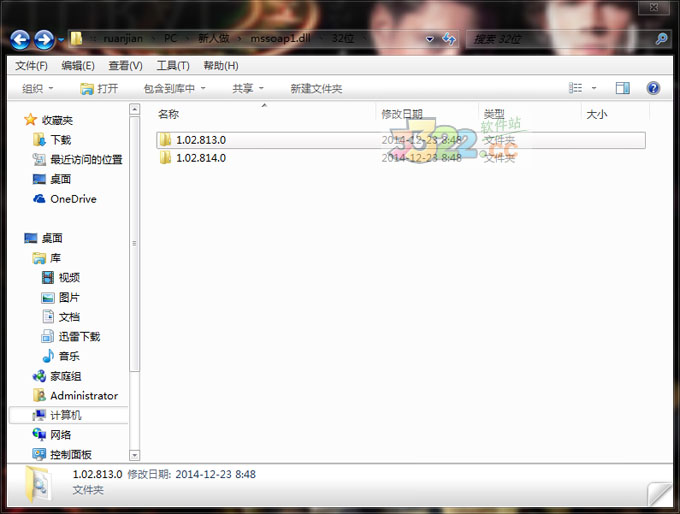Open 最近访问的位置 in sidebar
The height and width of the screenshot is (514, 680).
pos(86,159)
